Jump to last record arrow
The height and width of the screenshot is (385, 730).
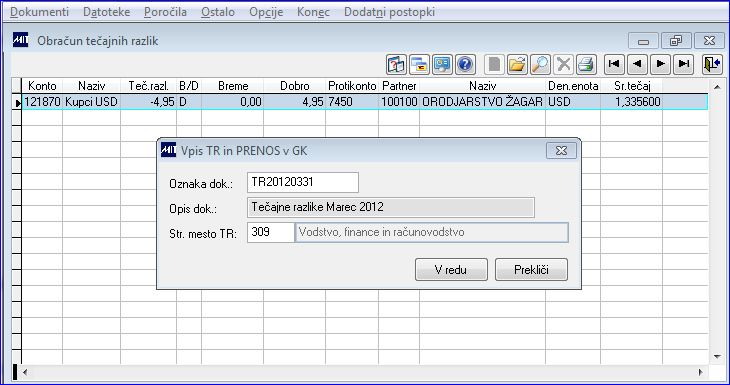pos(683,64)
